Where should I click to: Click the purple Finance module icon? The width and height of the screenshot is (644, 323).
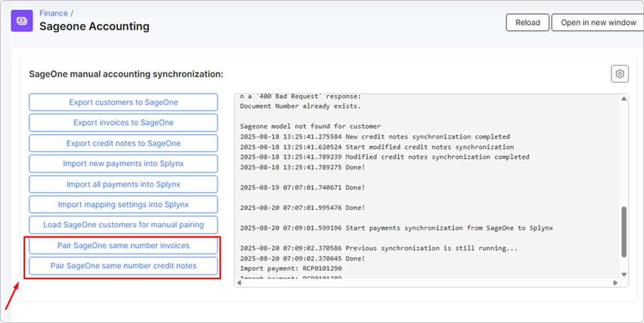click(x=22, y=21)
